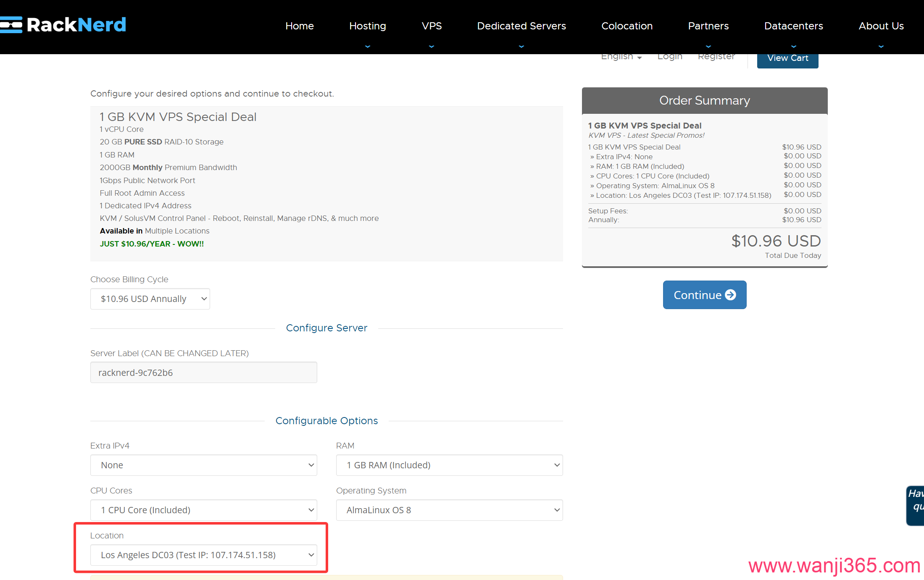Expand chevron under About Us

[881, 47]
